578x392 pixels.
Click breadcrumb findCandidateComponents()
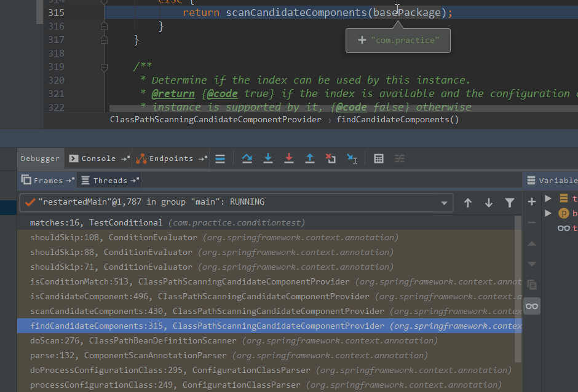click(397, 119)
